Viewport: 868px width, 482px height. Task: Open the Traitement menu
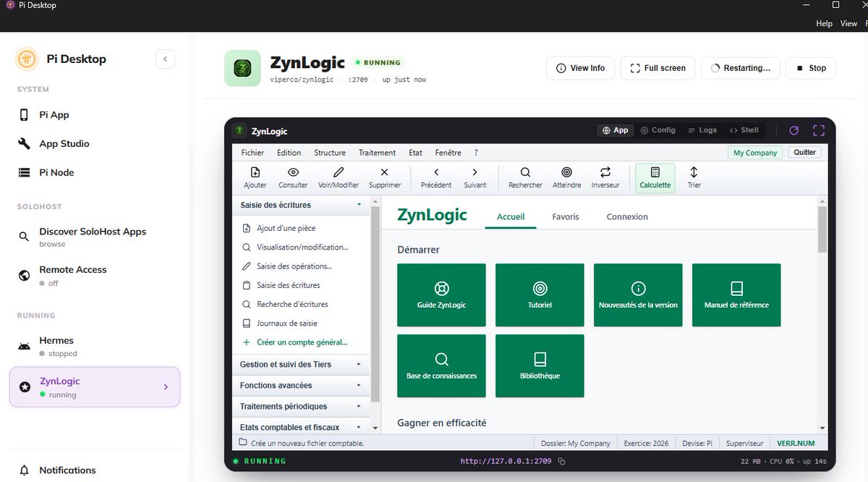point(377,153)
